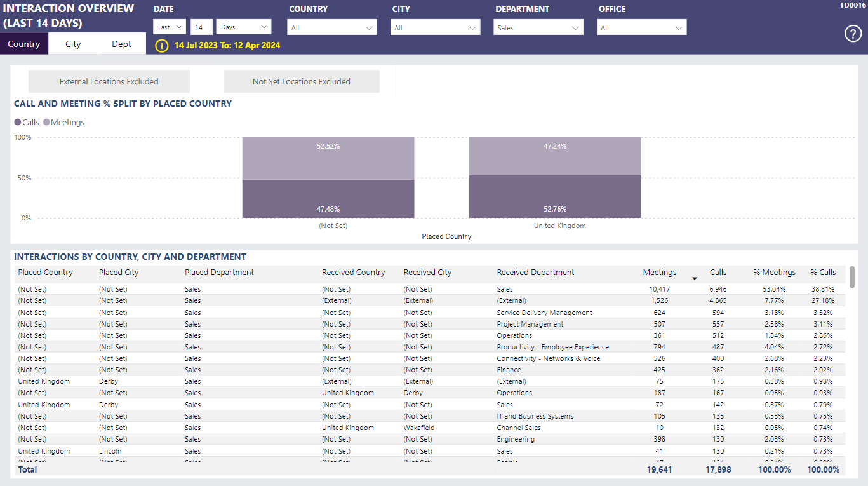Select the 'Finance' department cell
The width and height of the screenshot is (868, 486).
[x=509, y=370]
